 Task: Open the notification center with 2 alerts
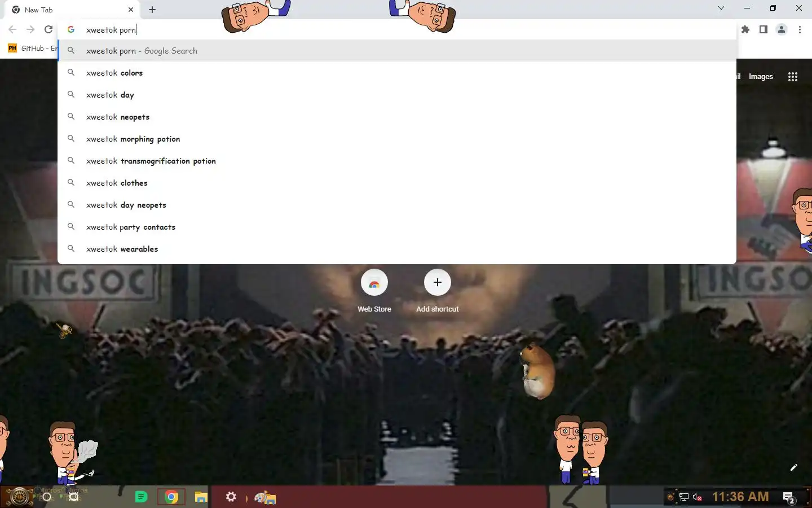789,498
